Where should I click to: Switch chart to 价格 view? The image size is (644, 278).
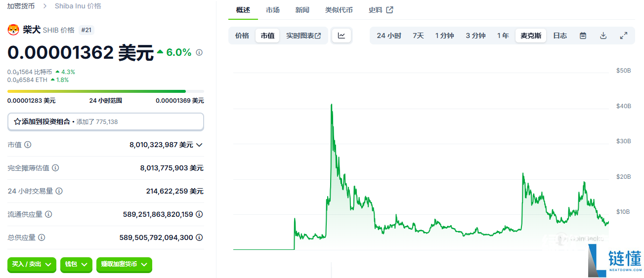242,36
